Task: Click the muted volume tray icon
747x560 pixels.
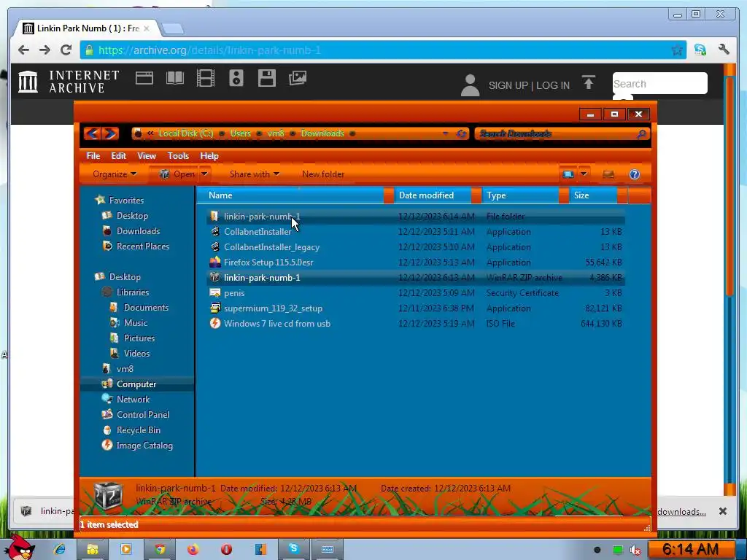Action: click(x=635, y=550)
